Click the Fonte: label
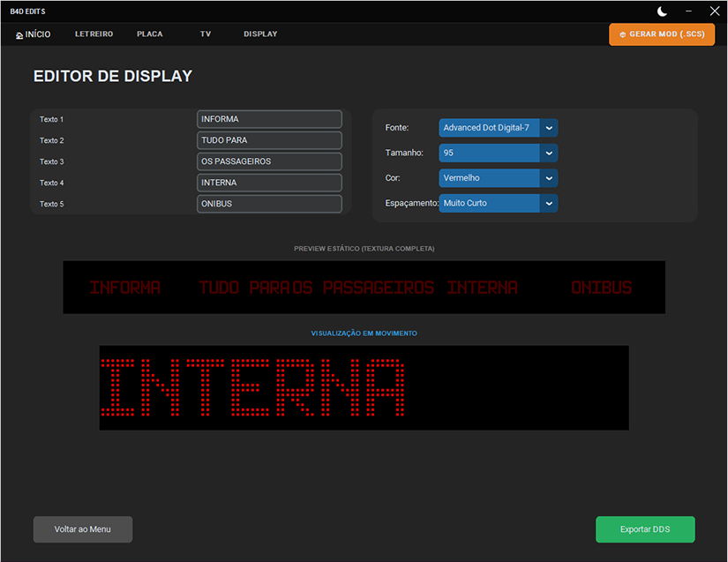 [x=397, y=128]
